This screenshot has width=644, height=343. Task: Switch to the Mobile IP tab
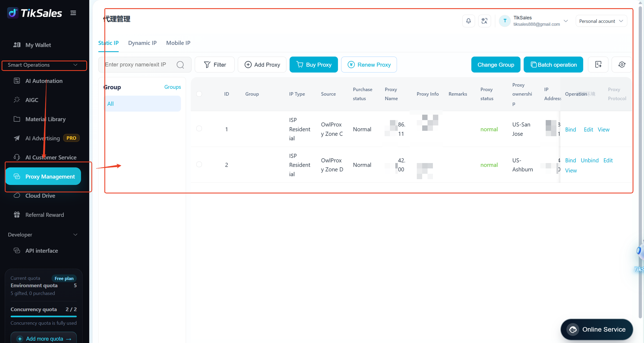coord(178,43)
